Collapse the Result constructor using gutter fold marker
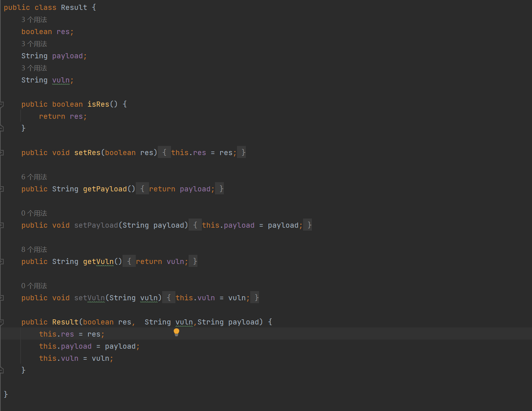532x411 pixels. (x=1, y=322)
